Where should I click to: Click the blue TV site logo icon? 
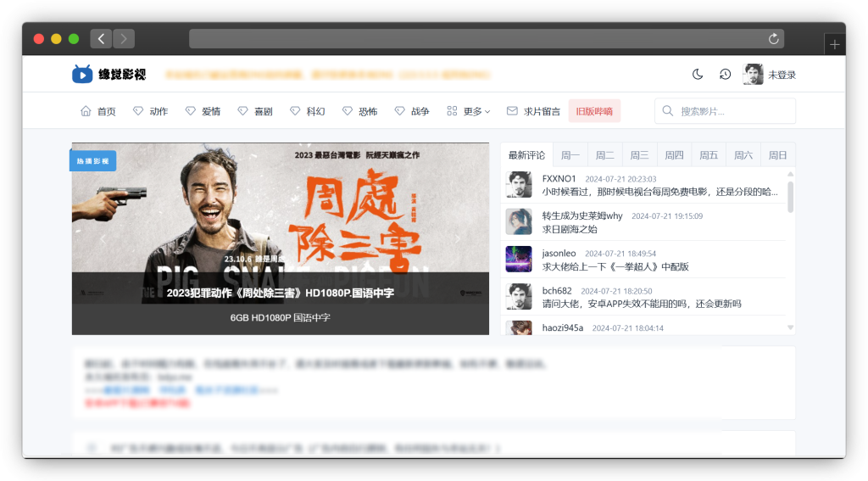tap(82, 75)
